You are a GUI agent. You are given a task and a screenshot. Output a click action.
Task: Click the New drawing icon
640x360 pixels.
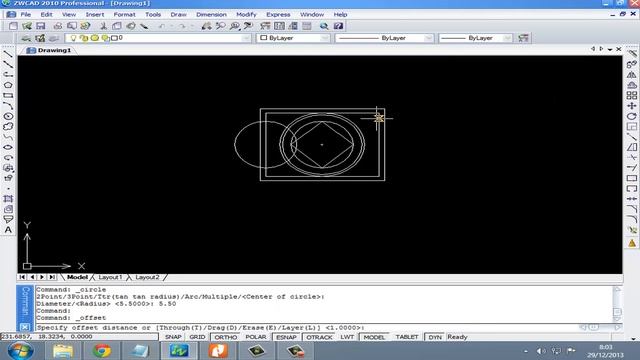tap(13, 26)
